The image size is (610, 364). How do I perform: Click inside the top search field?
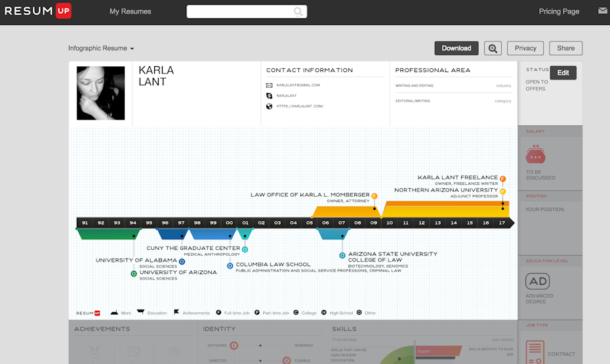(x=239, y=12)
